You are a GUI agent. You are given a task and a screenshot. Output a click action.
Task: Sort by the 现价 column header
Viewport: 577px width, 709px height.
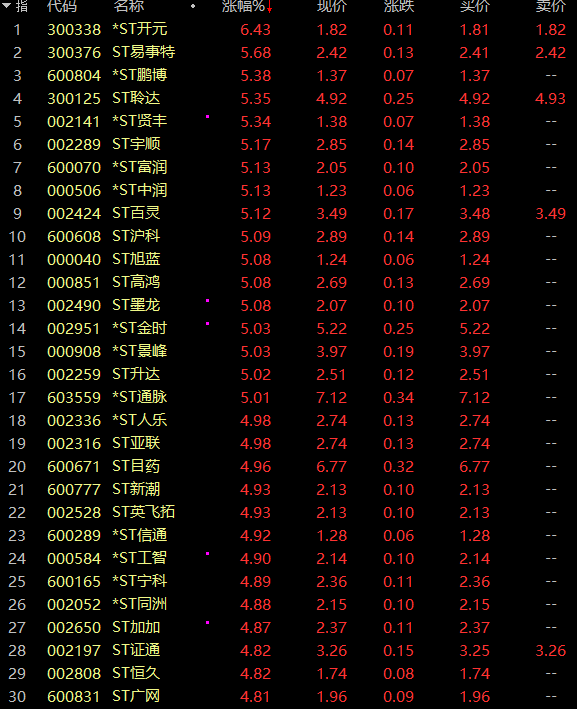point(332,6)
